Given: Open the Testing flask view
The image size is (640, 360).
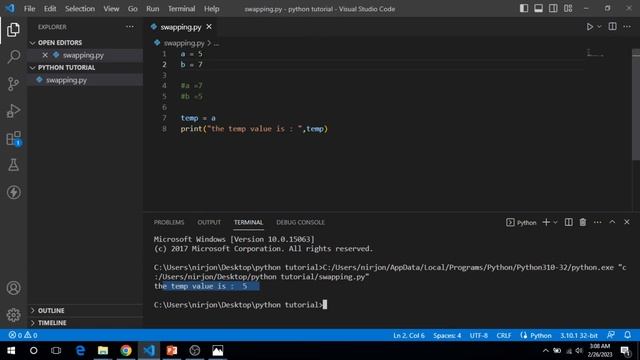Looking at the screenshot, I should tap(13, 165).
